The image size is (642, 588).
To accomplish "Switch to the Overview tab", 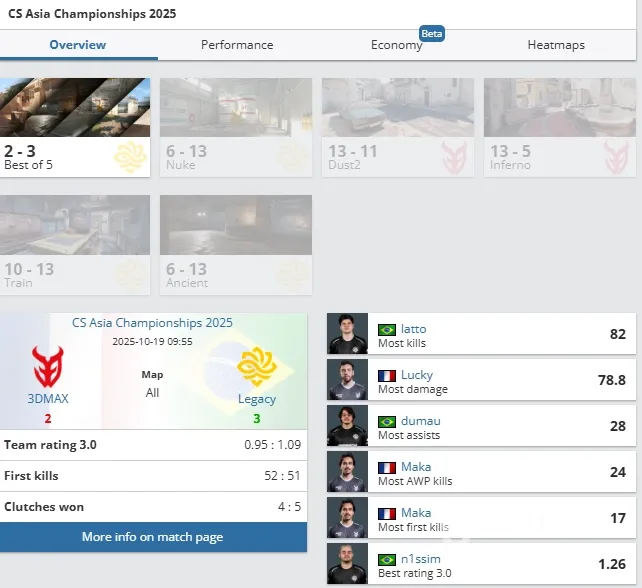I will [78, 45].
